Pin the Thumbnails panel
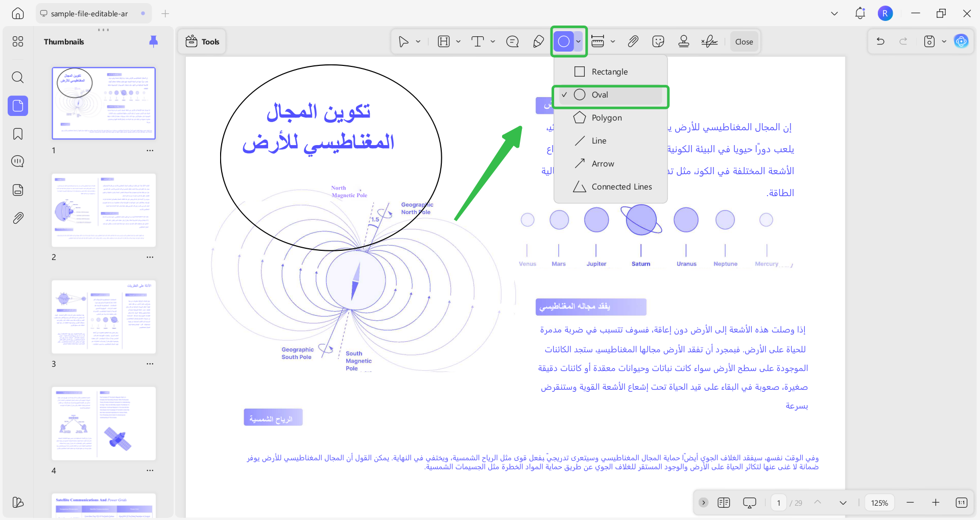Viewport: 980px width, 520px height. 153,42
